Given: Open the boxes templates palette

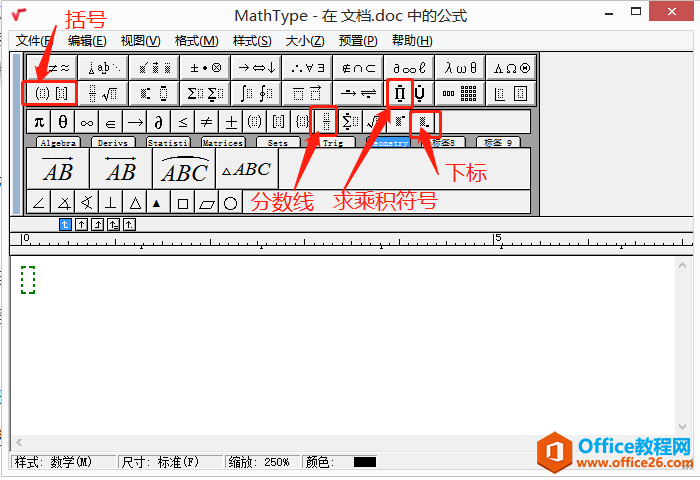Looking at the screenshot, I should [511, 93].
